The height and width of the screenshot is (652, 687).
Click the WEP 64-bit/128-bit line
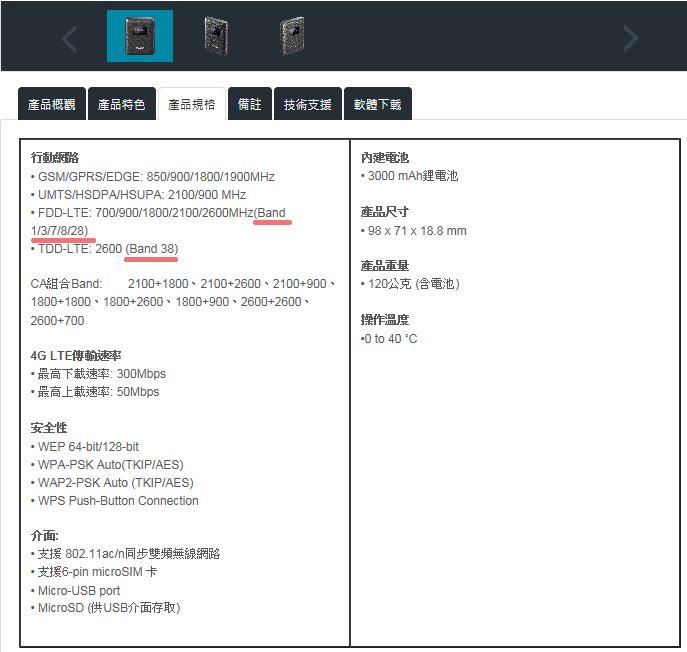coord(85,446)
